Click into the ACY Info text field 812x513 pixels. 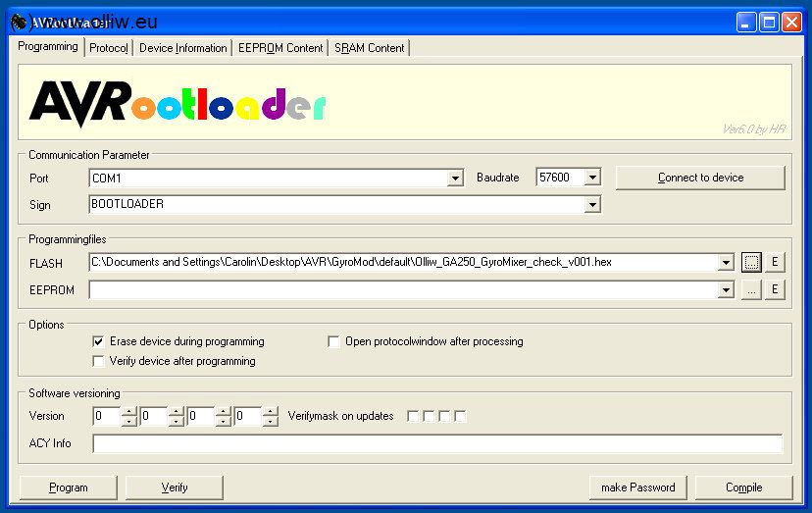[x=436, y=443]
